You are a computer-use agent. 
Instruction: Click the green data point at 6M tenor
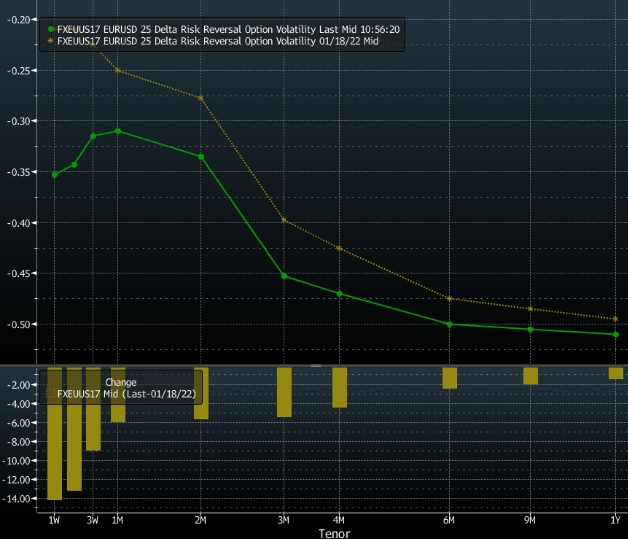click(x=450, y=324)
